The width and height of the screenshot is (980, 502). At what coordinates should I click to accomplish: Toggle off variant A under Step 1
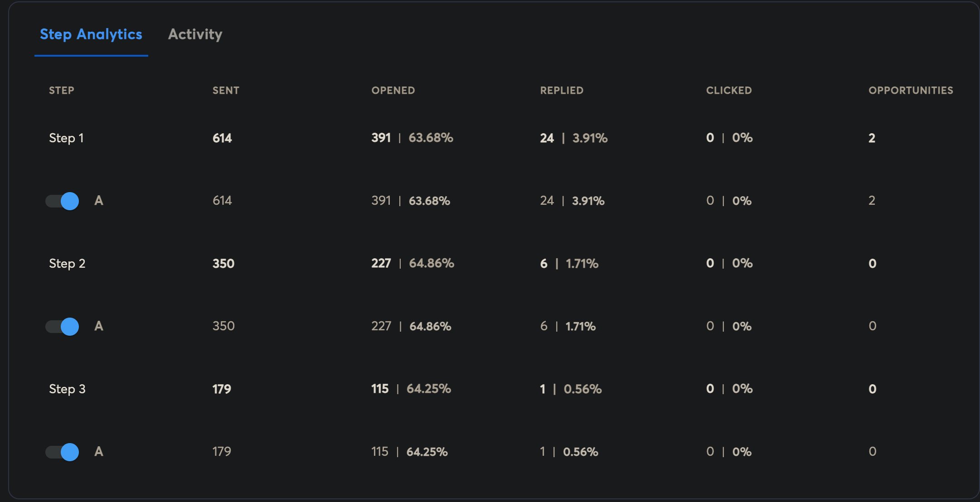(63, 201)
